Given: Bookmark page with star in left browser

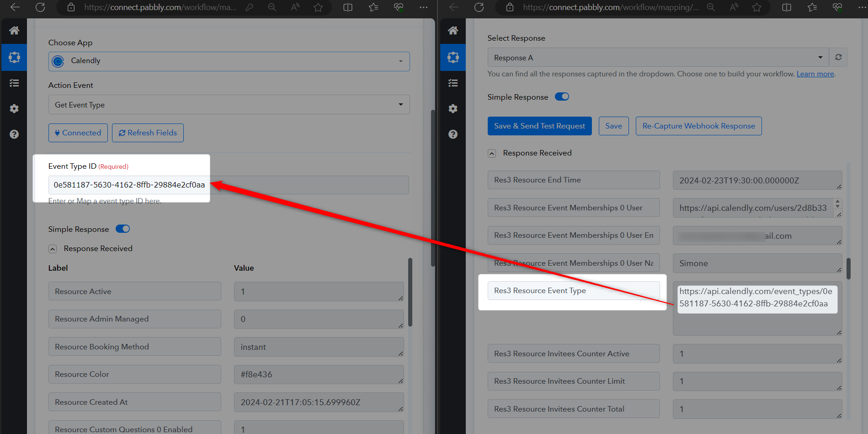Looking at the screenshot, I should point(318,7).
